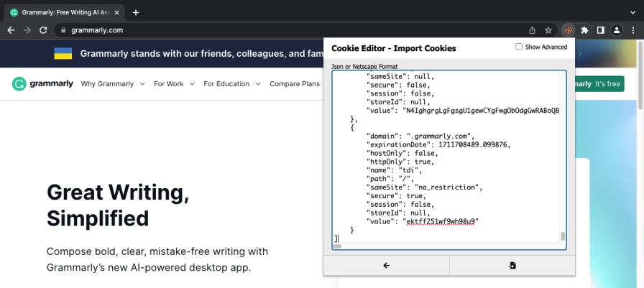This screenshot has width=644, height=288.
Task: Click the "path": "/" line
Action: tap(392, 179)
